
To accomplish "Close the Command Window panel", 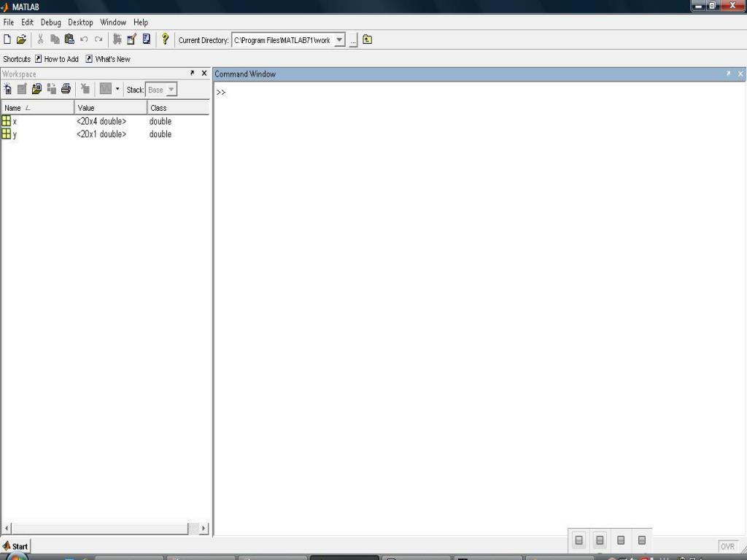I will point(740,74).
